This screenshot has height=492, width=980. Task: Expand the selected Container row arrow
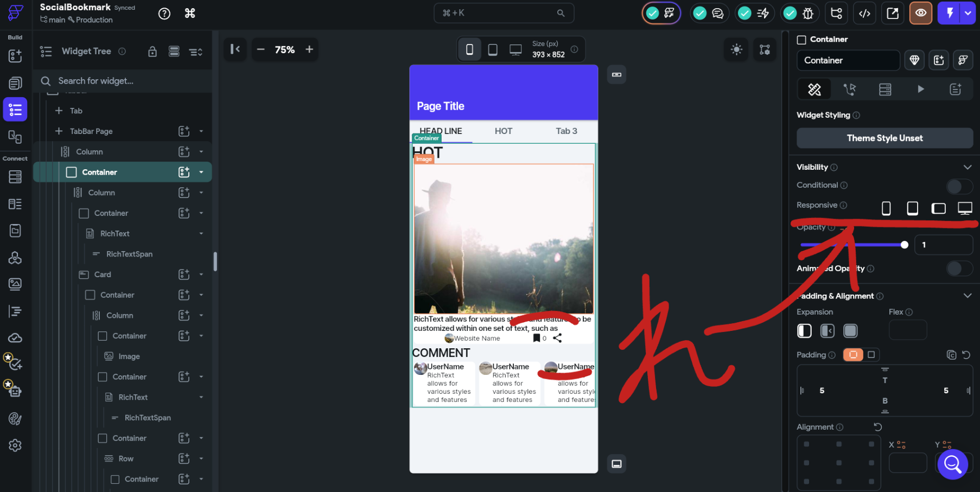point(201,172)
